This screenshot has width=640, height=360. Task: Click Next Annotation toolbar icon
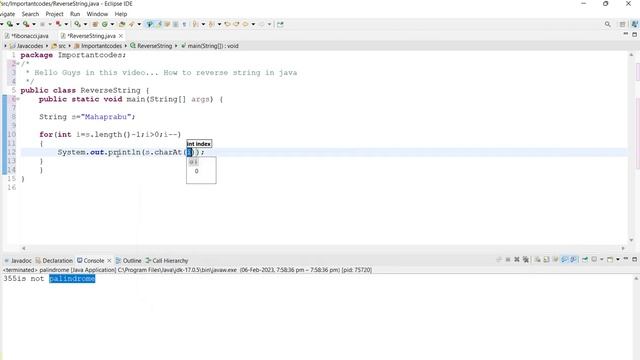pos(196,24)
